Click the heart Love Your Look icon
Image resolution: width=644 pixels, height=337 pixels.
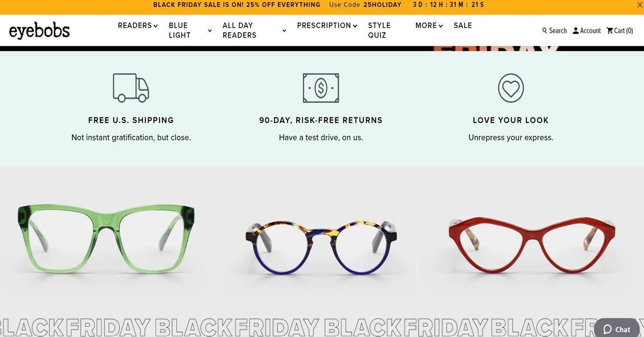[511, 88]
